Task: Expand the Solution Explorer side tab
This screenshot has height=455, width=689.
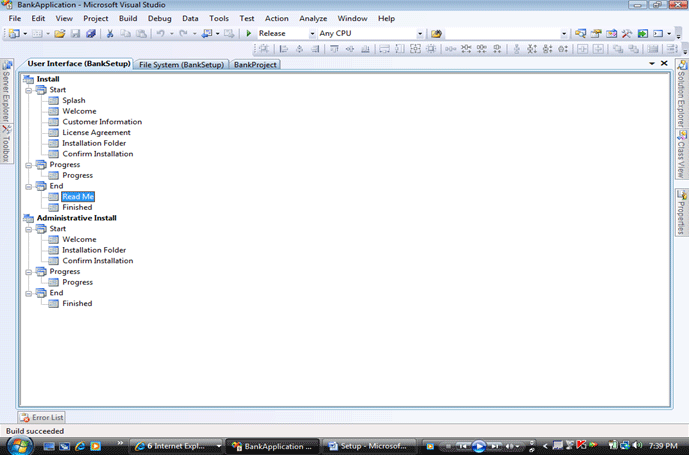Action: click(x=682, y=93)
